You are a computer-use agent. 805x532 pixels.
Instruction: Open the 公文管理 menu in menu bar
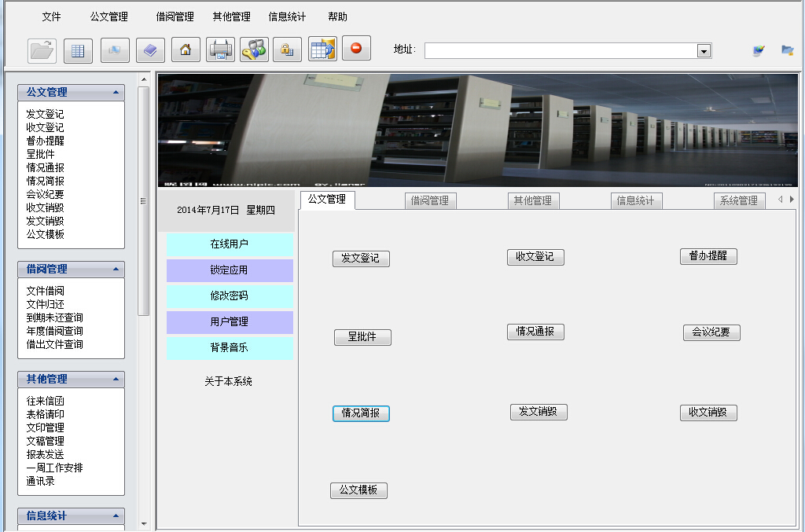click(x=108, y=17)
